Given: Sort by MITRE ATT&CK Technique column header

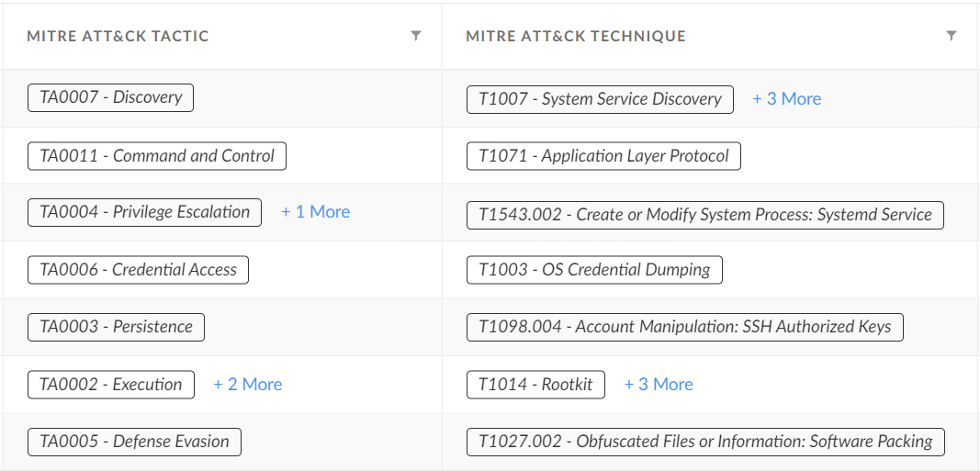Looking at the screenshot, I should pos(576,37).
